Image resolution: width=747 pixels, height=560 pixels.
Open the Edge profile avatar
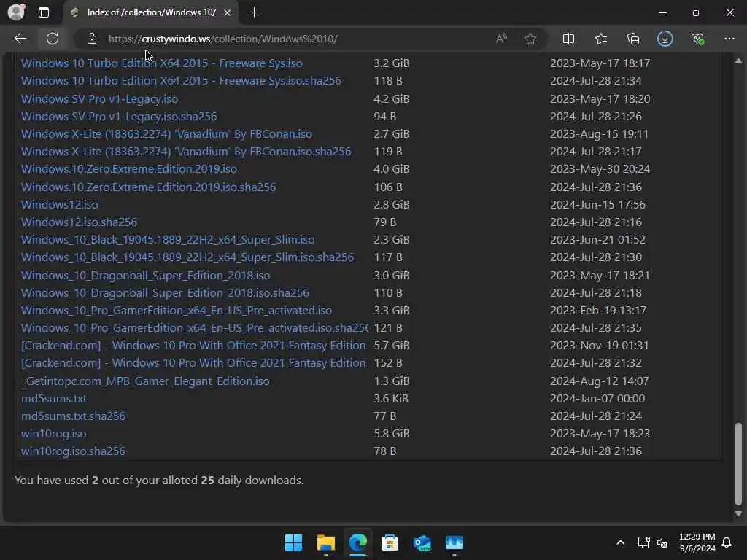click(16, 12)
